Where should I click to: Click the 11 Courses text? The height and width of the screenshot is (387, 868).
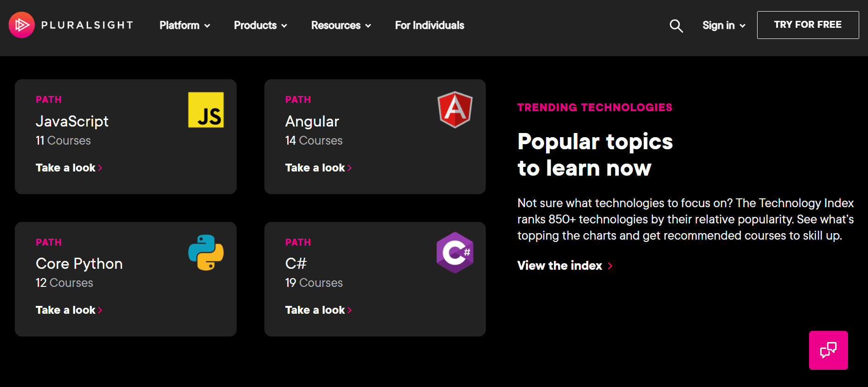[x=63, y=140]
